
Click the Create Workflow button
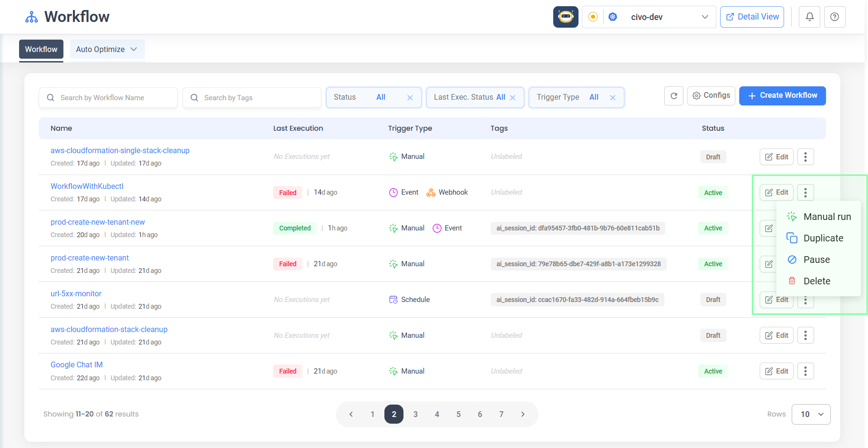pos(782,96)
